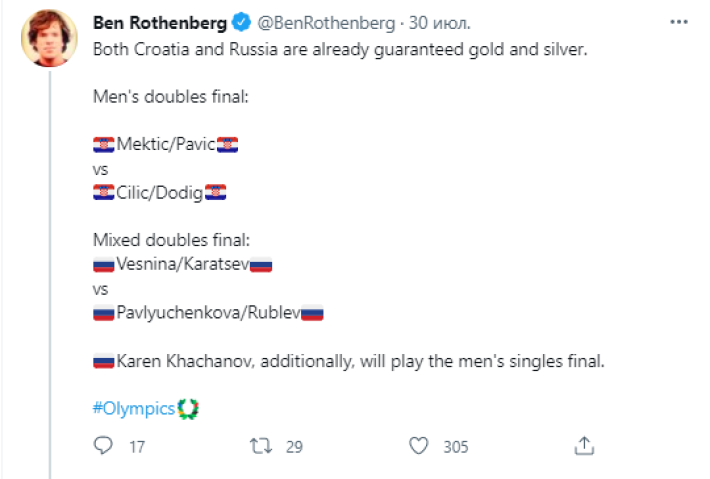Click the Russian flag before Vesnina

[104, 265]
